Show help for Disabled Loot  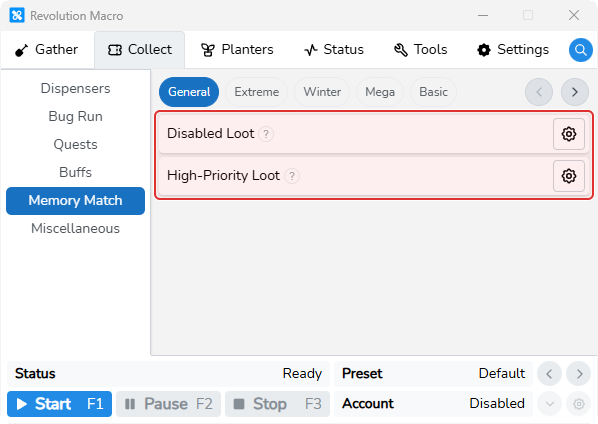coord(266,134)
